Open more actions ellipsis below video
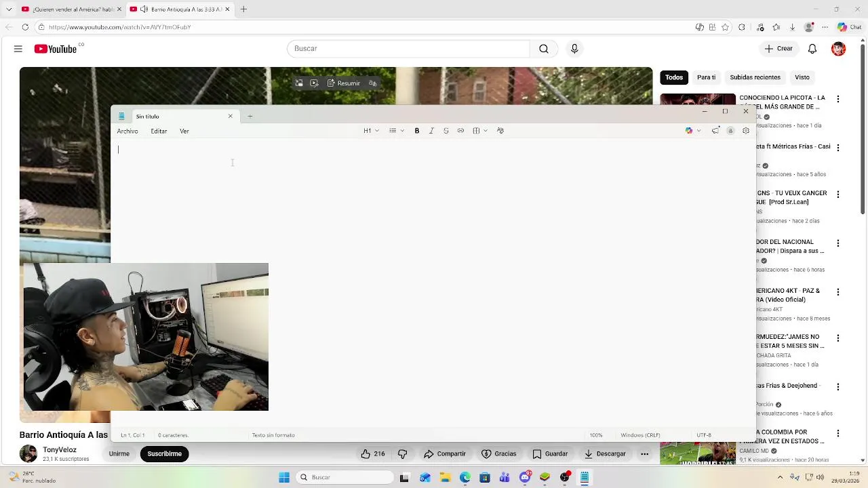The image size is (868, 488). pyautogui.click(x=645, y=454)
